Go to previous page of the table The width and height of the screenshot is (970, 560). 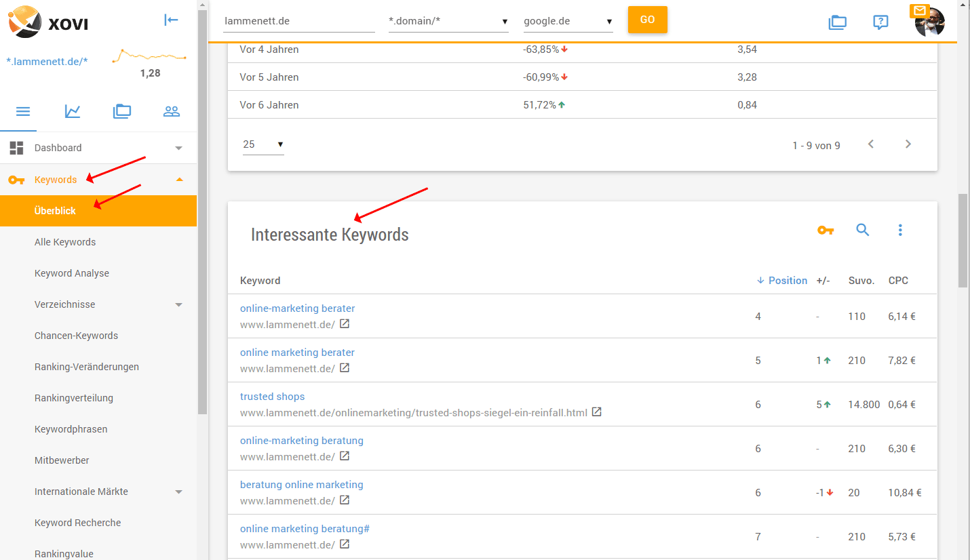pyautogui.click(x=871, y=144)
